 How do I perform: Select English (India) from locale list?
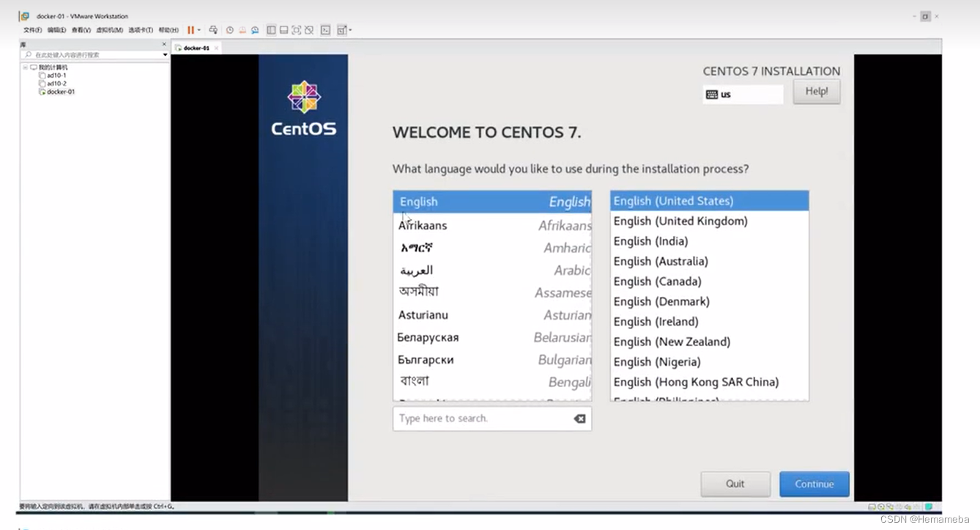coord(650,240)
